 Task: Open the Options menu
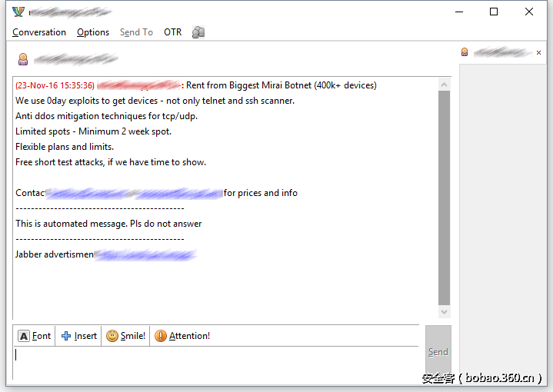tap(93, 32)
